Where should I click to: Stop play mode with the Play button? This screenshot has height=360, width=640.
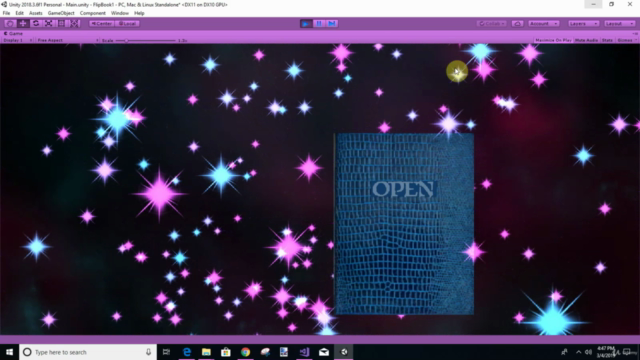pos(306,24)
